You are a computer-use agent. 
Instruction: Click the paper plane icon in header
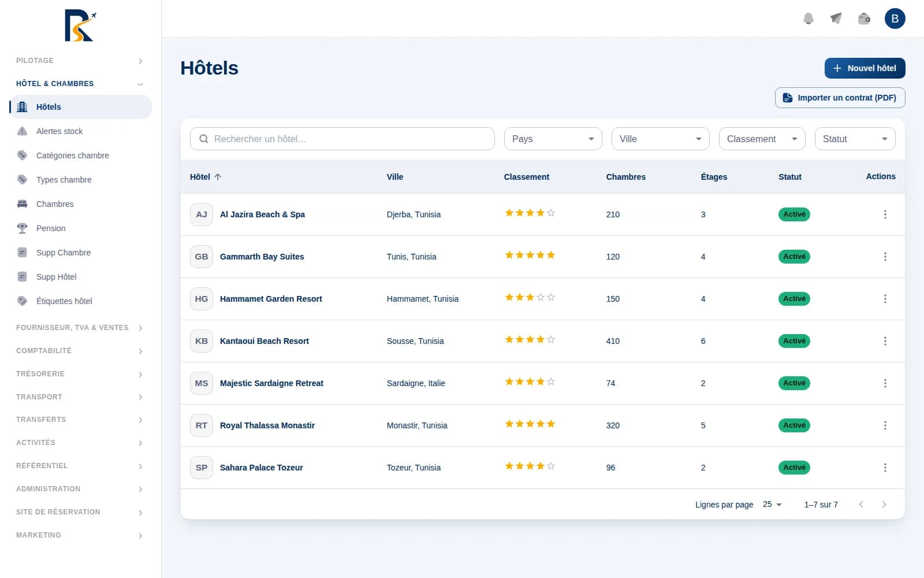836,18
